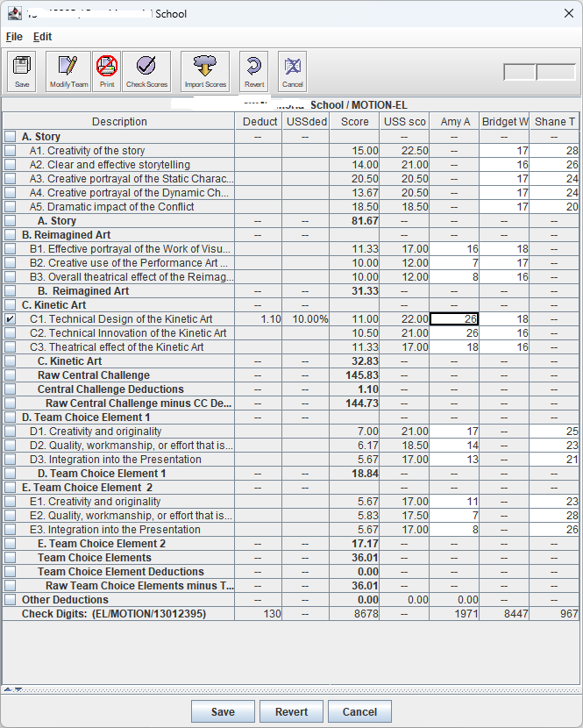Click the Cancel toolbar icon

(293, 72)
